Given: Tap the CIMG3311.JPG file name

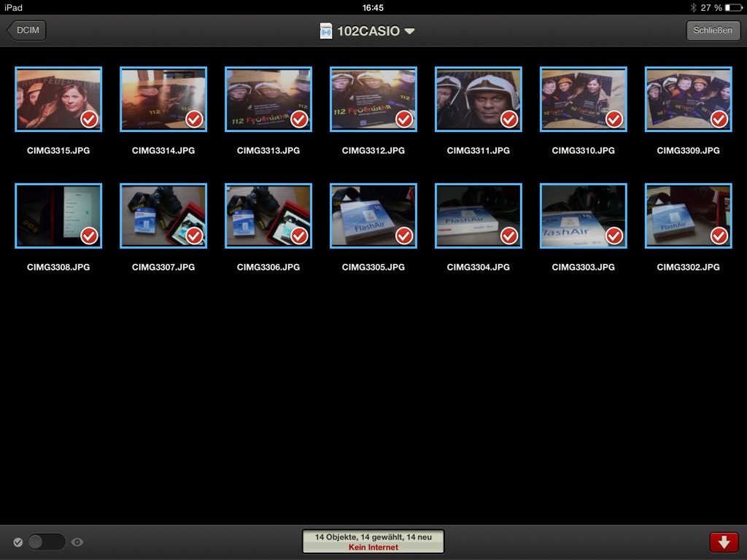Looking at the screenshot, I should tap(479, 150).
